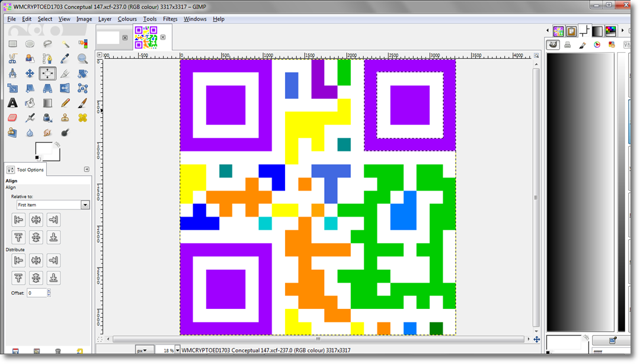Image resolution: width=640 pixels, height=364 pixels.
Task: Select the Eraser tool
Action: 12,118
